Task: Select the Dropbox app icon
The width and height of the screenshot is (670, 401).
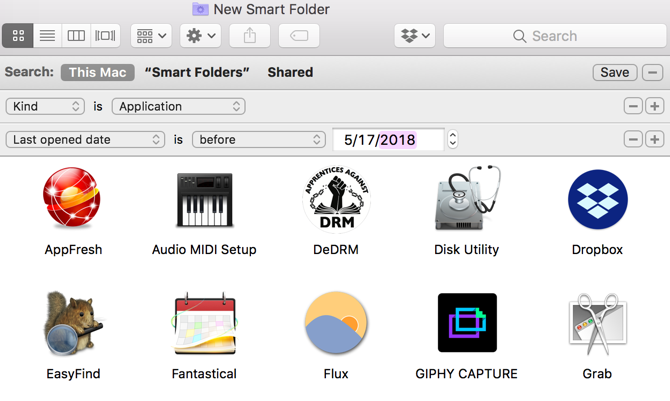Action: [598, 200]
